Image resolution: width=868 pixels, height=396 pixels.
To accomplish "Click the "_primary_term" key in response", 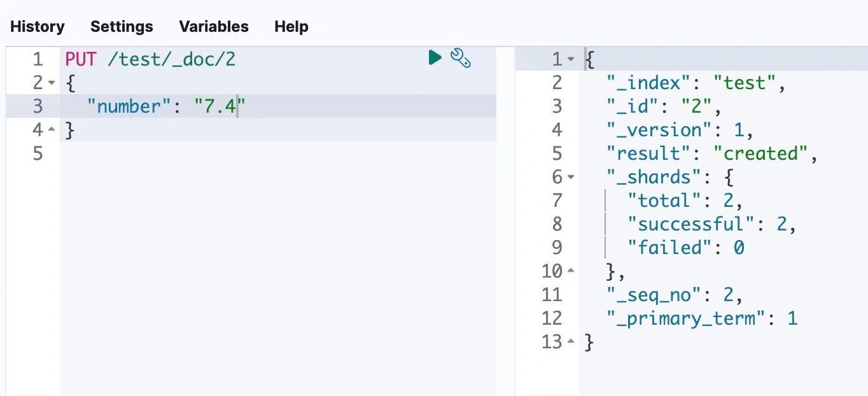I will pyautogui.click(x=690, y=318).
